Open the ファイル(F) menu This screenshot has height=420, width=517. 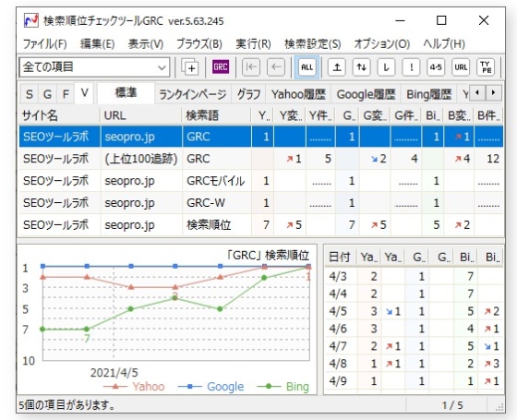click(x=45, y=44)
